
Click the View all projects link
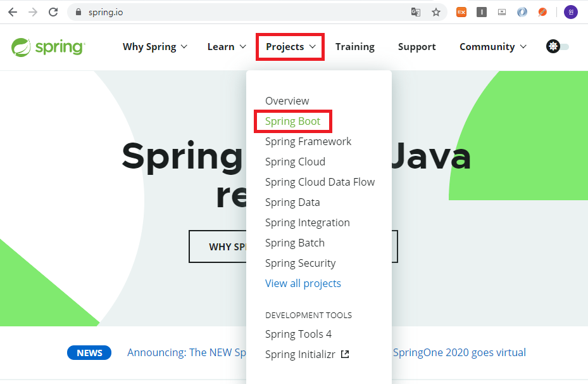point(303,283)
